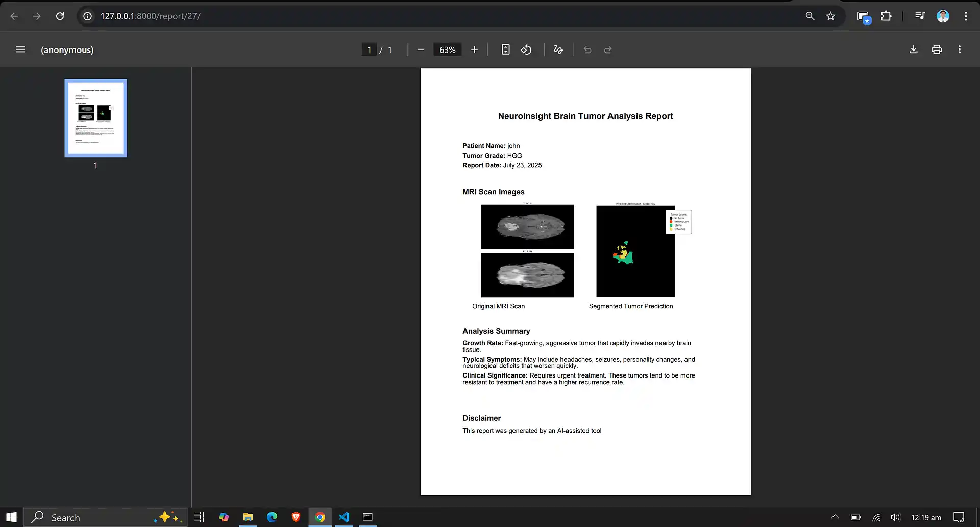
Task: Rotate the PDF counterclockwise
Action: click(526, 49)
